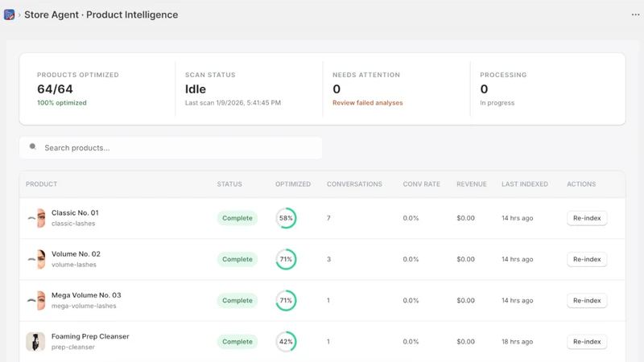
Task: Open the Classic No. 01 product thumbnail
Action: click(x=36, y=218)
